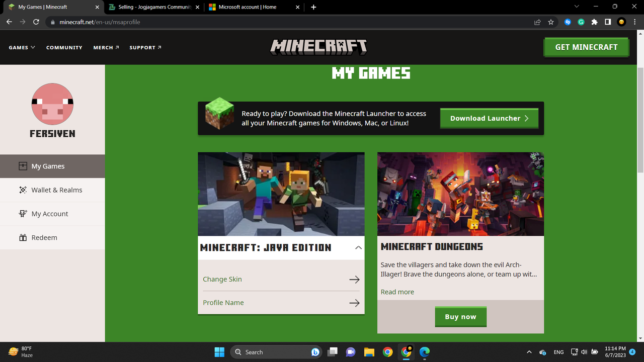Open the weather widget showing Haze
The width and height of the screenshot is (644, 362).
pyautogui.click(x=21, y=352)
